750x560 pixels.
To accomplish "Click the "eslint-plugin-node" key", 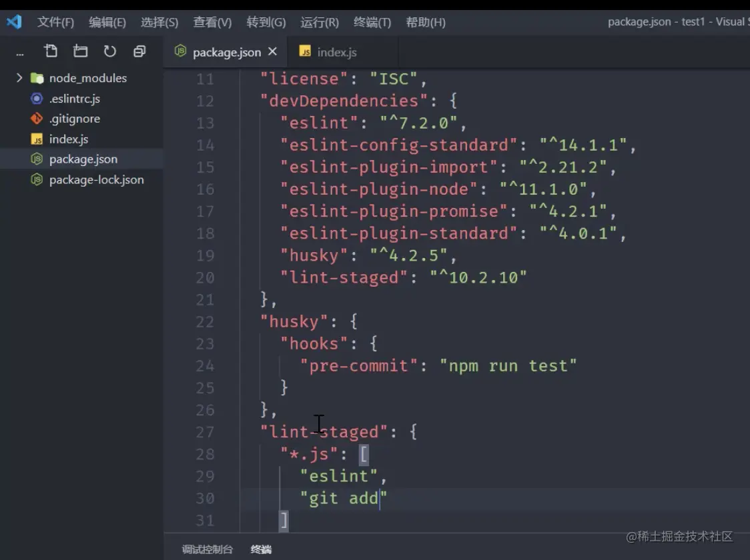I will pyautogui.click(x=378, y=189).
